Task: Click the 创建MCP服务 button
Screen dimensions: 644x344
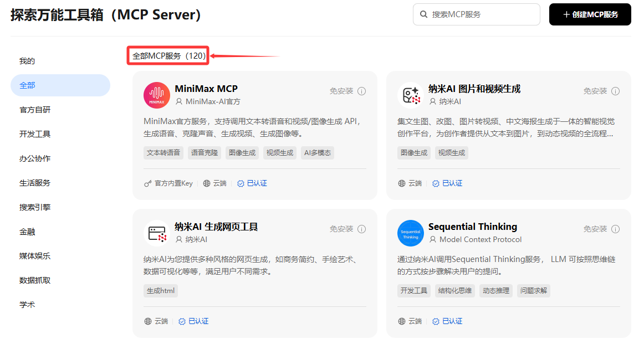Action: 590,14
